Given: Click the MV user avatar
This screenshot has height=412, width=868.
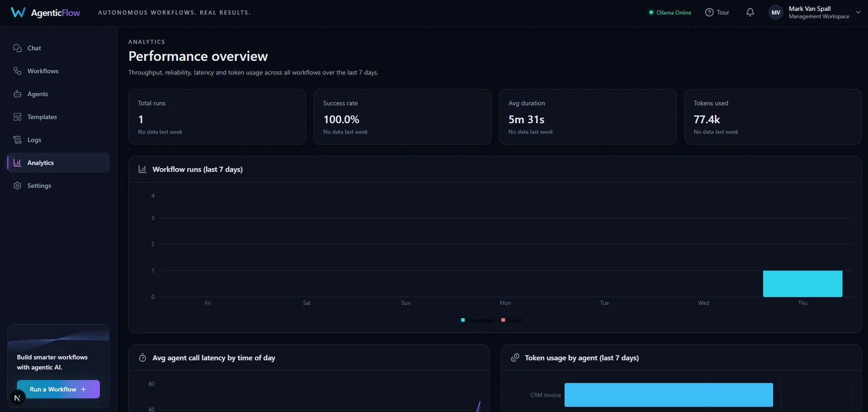Looking at the screenshot, I should click(x=776, y=12).
